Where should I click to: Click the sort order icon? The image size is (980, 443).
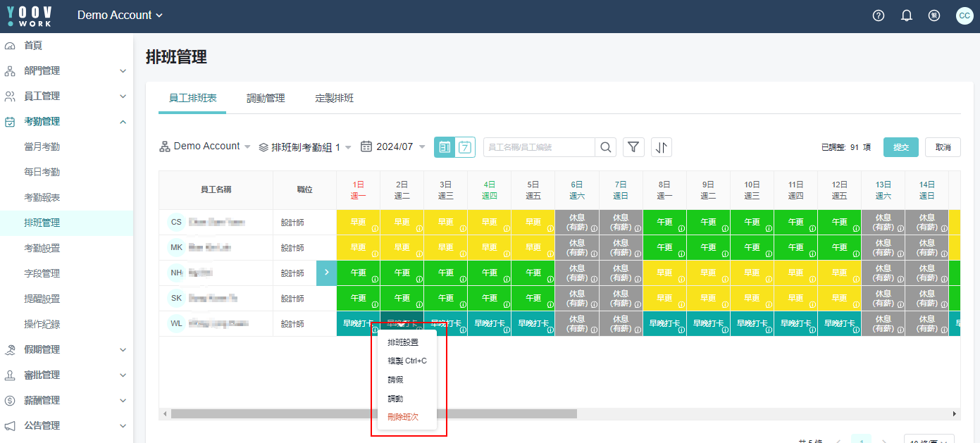(x=661, y=147)
